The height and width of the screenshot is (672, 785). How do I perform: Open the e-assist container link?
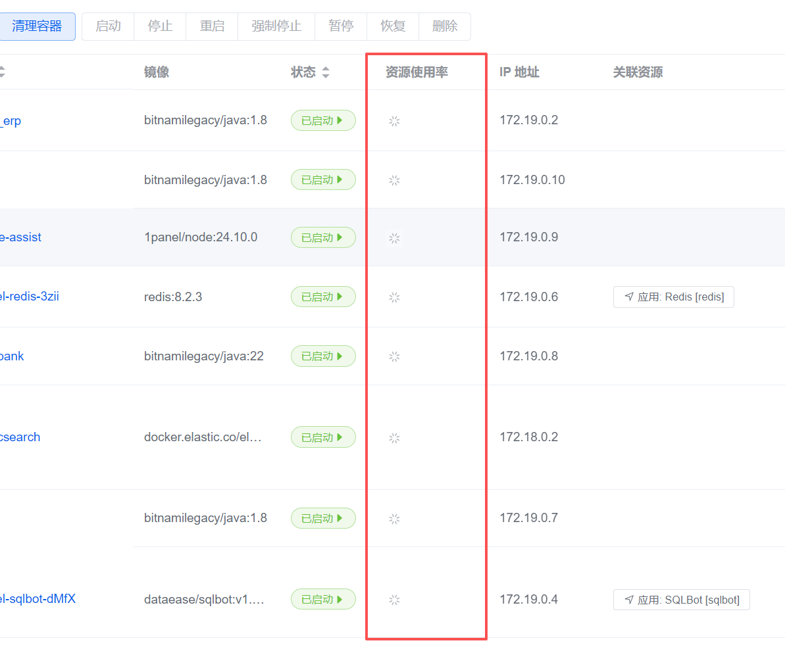coord(20,237)
